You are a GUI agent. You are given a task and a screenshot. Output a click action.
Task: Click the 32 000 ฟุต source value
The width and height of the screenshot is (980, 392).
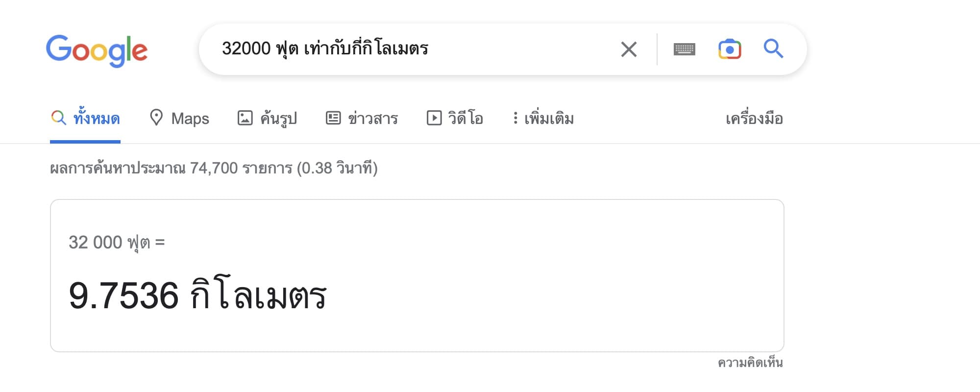point(109,243)
